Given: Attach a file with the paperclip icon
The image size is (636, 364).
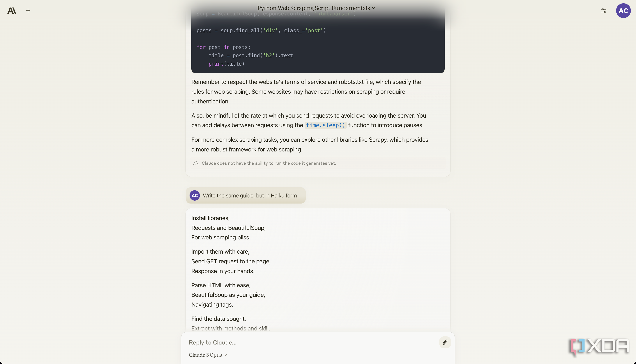Looking at the screenshot, I should point(445,342).
